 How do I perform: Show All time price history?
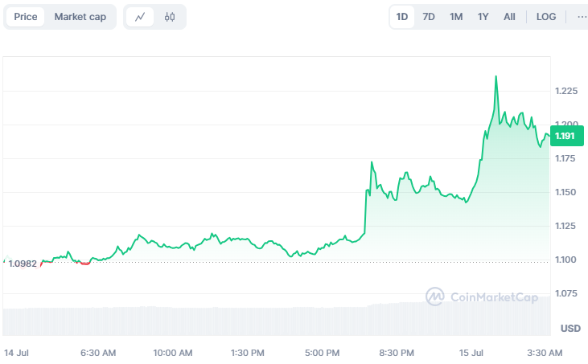point(510,17)
